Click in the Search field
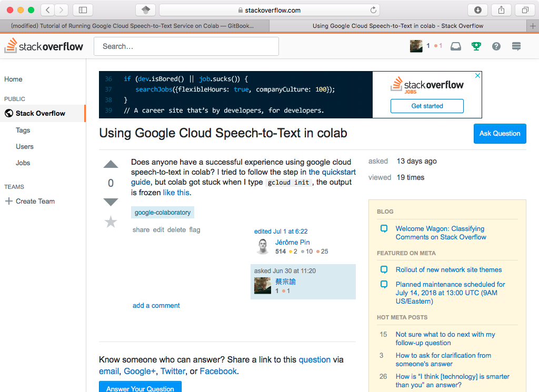Screen dimensions: 539x392 coord(186,46)
